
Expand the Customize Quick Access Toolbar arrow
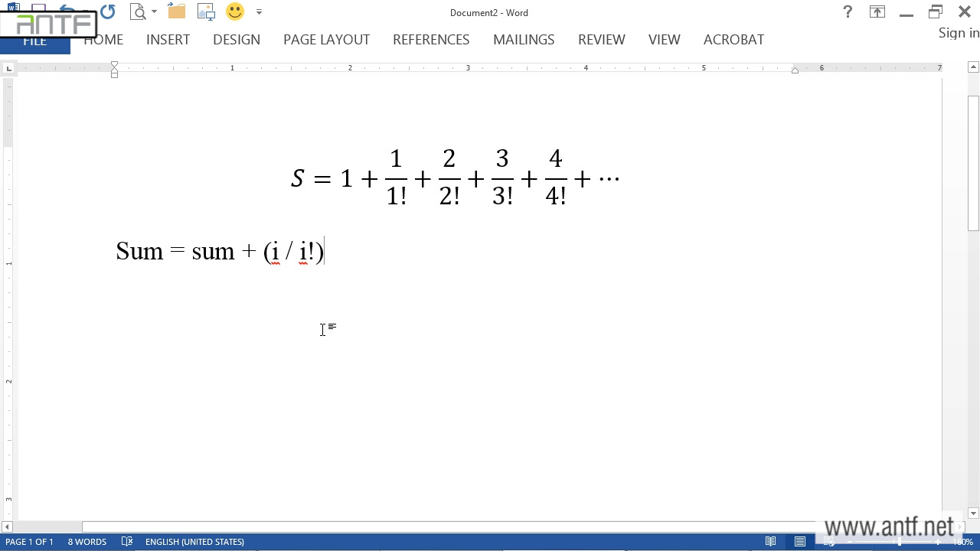(259, 12)
